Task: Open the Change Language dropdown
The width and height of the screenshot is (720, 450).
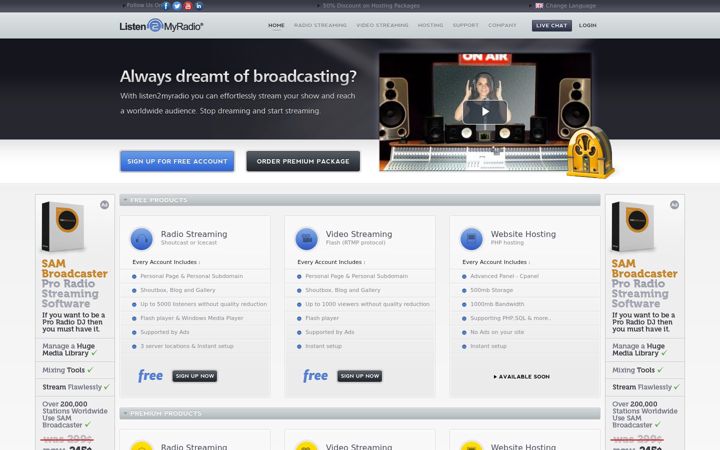Action: 570,6
